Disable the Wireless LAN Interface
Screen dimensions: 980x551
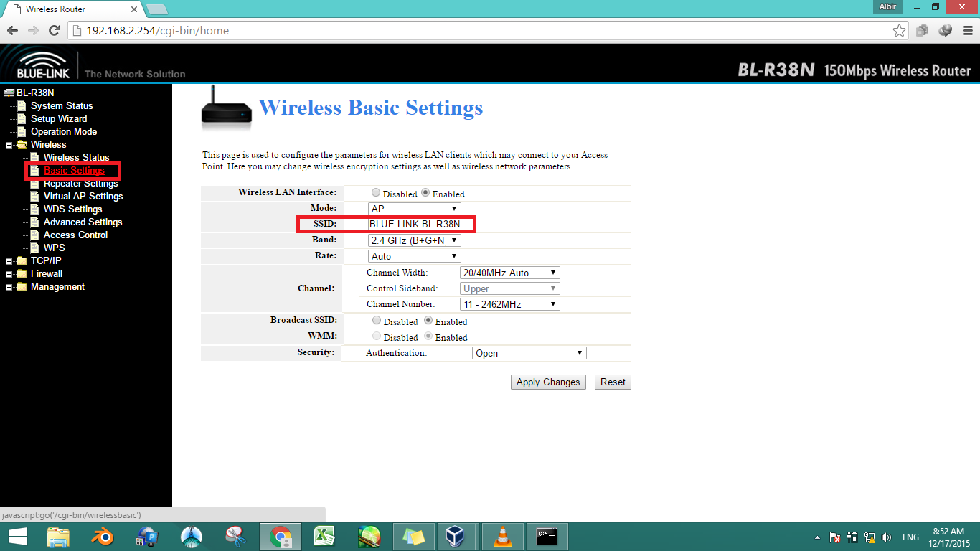(376, 192)
